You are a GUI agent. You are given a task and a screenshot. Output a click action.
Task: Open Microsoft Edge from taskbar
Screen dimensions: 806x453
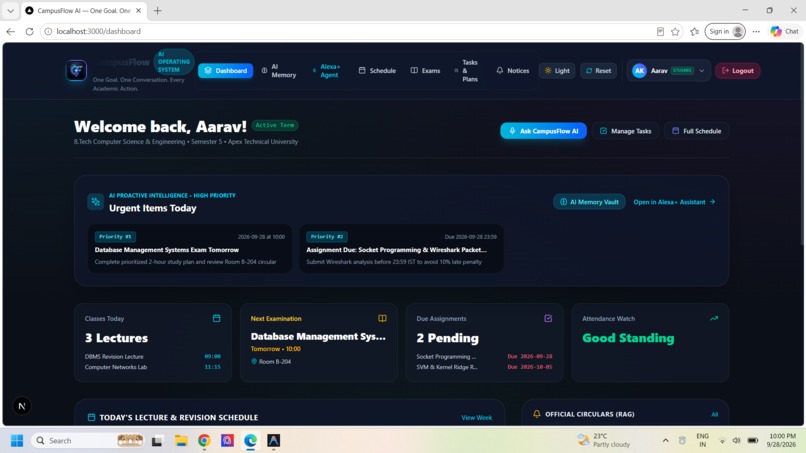[x=250, y=441]
